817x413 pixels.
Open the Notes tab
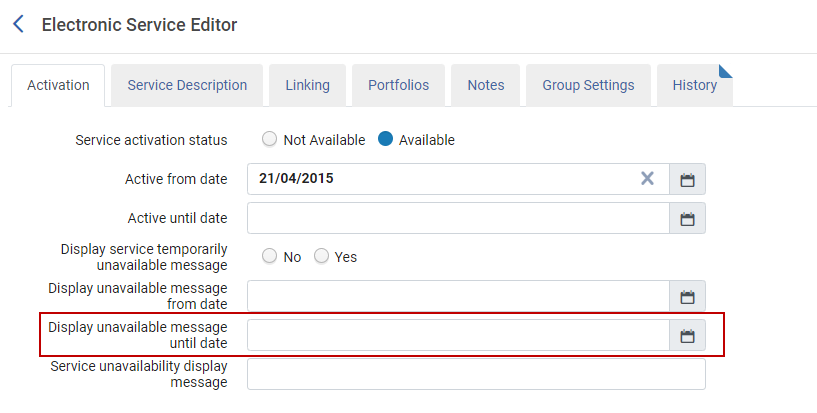click(x=486, y=85)
